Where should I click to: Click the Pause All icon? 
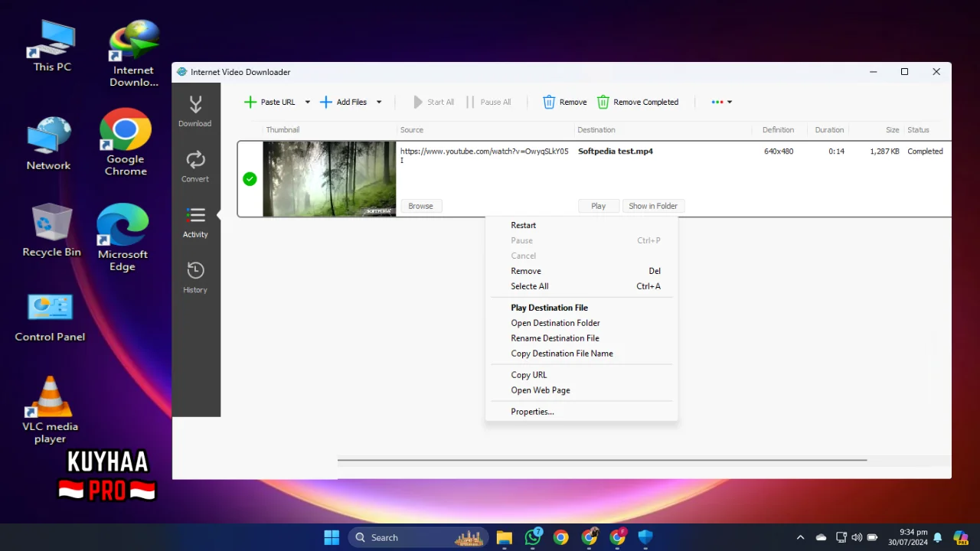tap(471, 102)
